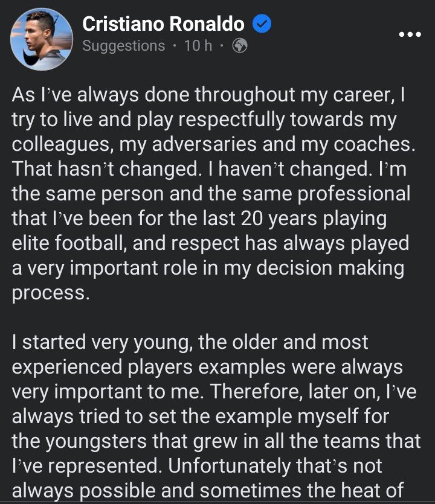This screenshot has height=504, width=435.
Task: Click the blue verified badge
Action: tap(261, 24)
